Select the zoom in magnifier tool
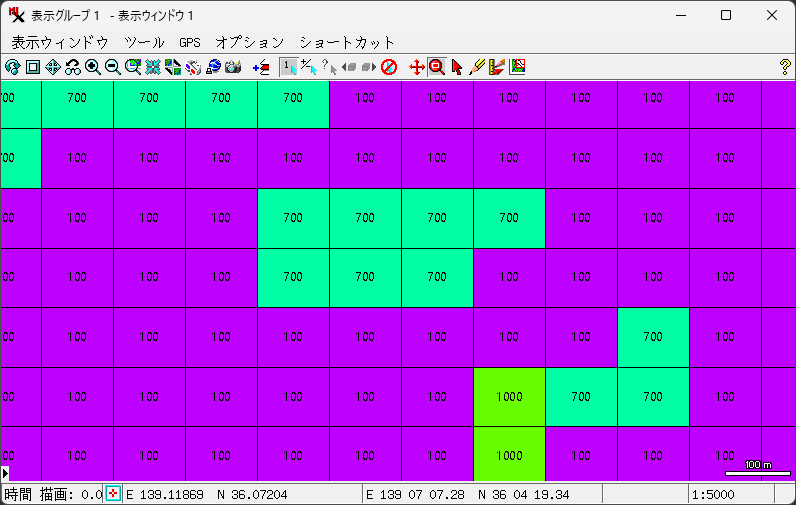This screenshot has height=505, width=796. [x=93, y=67]
